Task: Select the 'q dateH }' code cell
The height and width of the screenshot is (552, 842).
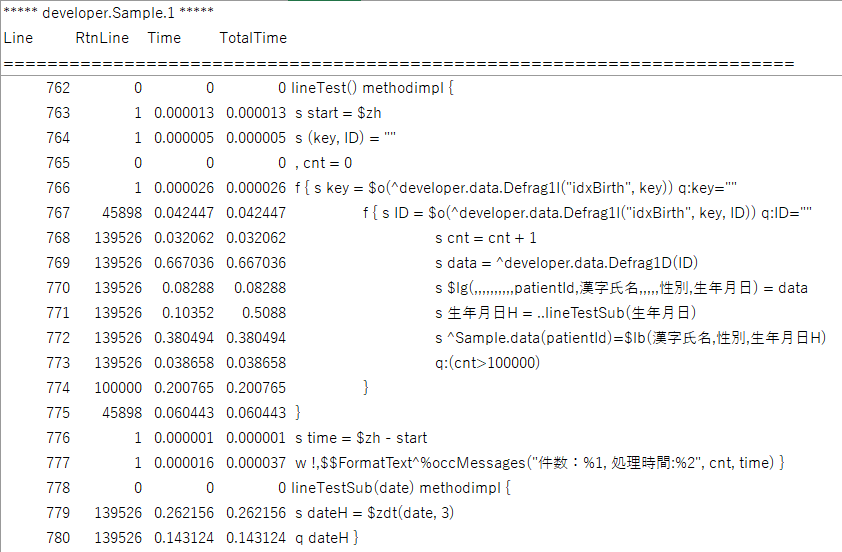Action: (x=326, y=538)
